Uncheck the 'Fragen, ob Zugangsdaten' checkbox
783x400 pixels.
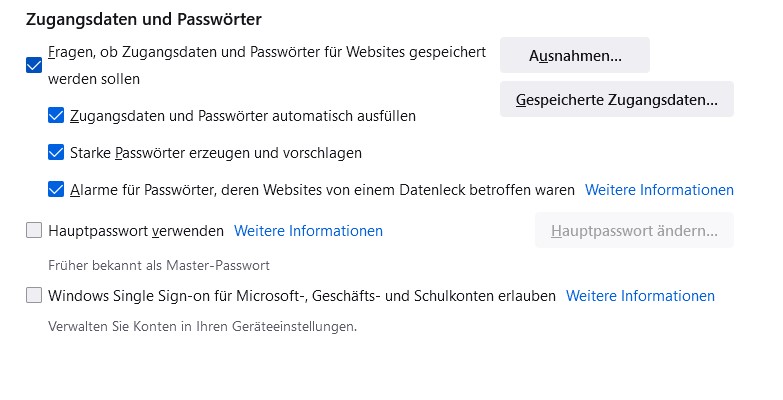[34, 65]
